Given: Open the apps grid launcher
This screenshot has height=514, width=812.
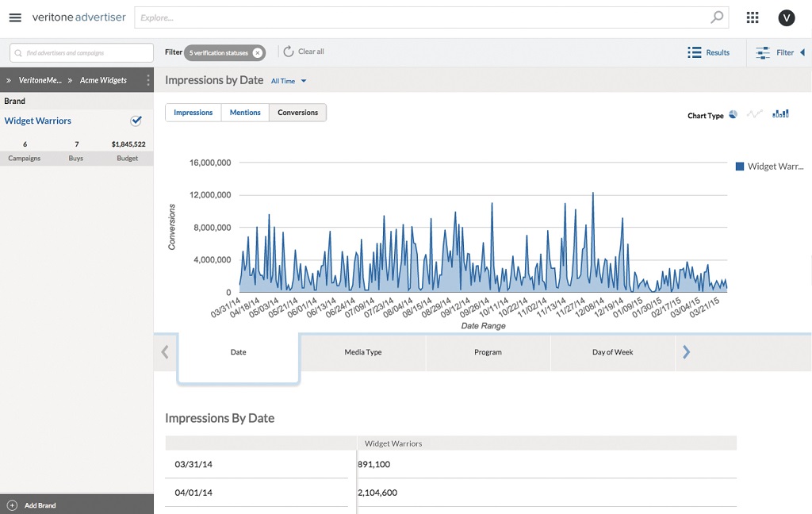Looking at the screenshot, I should click(753, 17).
